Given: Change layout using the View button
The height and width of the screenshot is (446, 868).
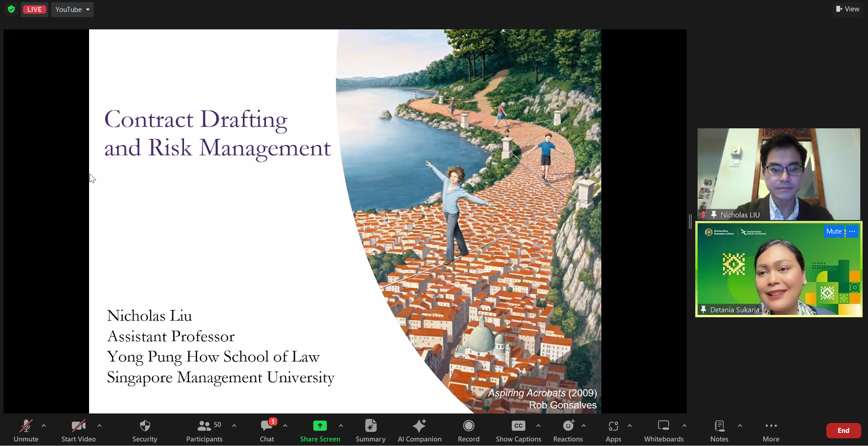Looking at the screenshot, I should [x=848, y=9].
